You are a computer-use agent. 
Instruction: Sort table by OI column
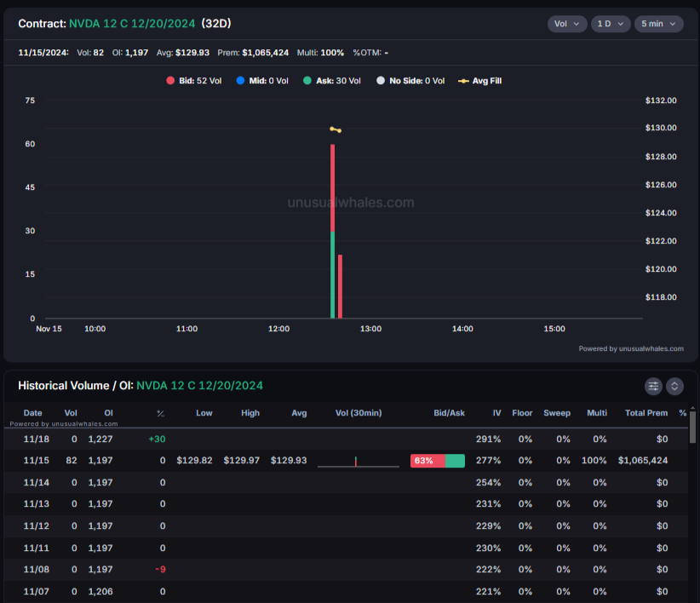pyautogui.click(x=108, y=413)
